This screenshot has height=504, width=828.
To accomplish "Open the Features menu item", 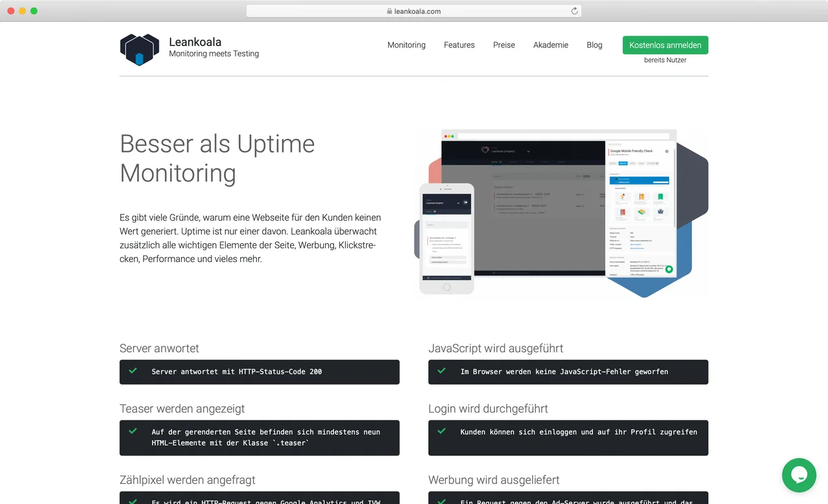I will click(459, 45).
